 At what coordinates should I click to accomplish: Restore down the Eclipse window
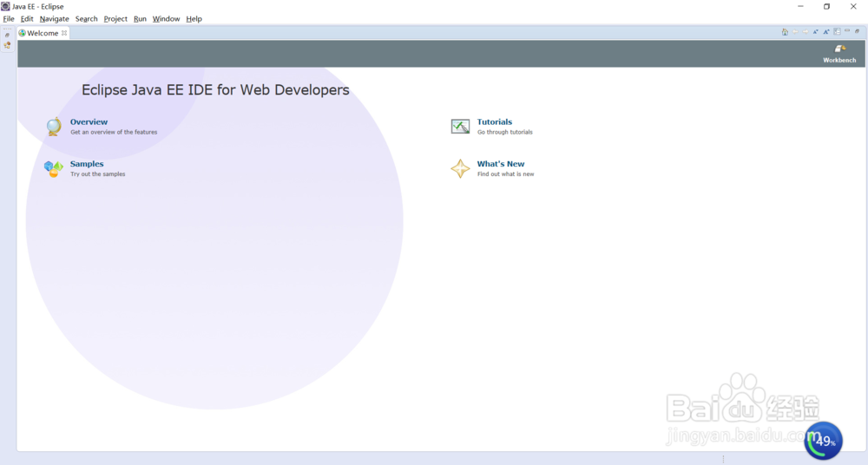(x=826, y=6)
